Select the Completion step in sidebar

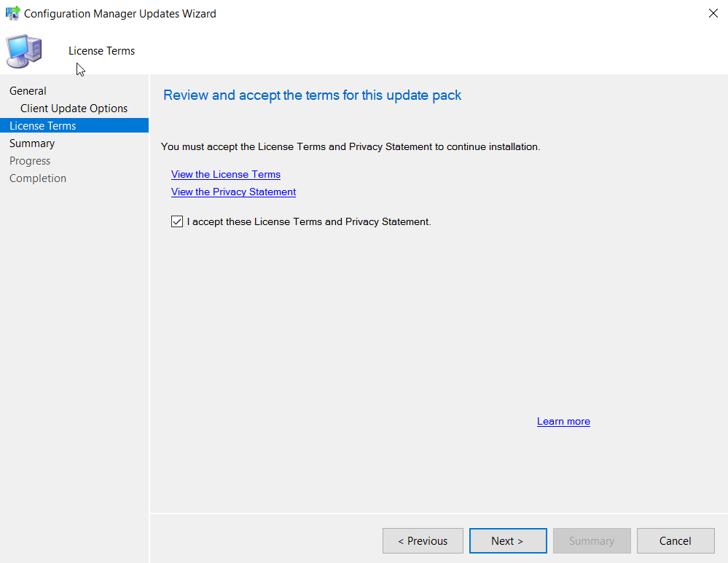point(38,178)
